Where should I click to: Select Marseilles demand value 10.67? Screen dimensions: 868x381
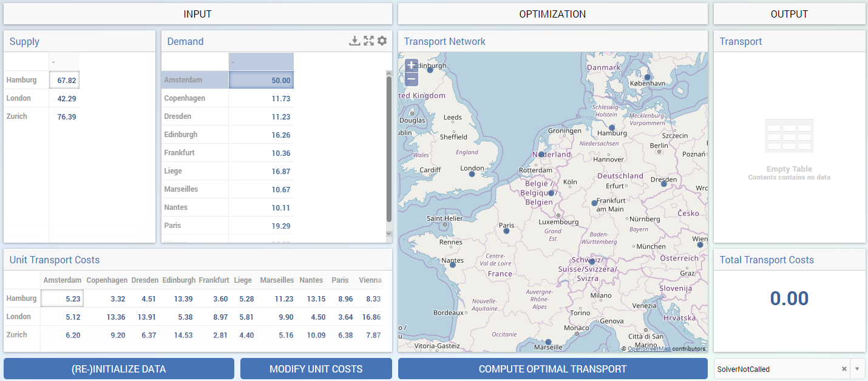coord(261,189)
